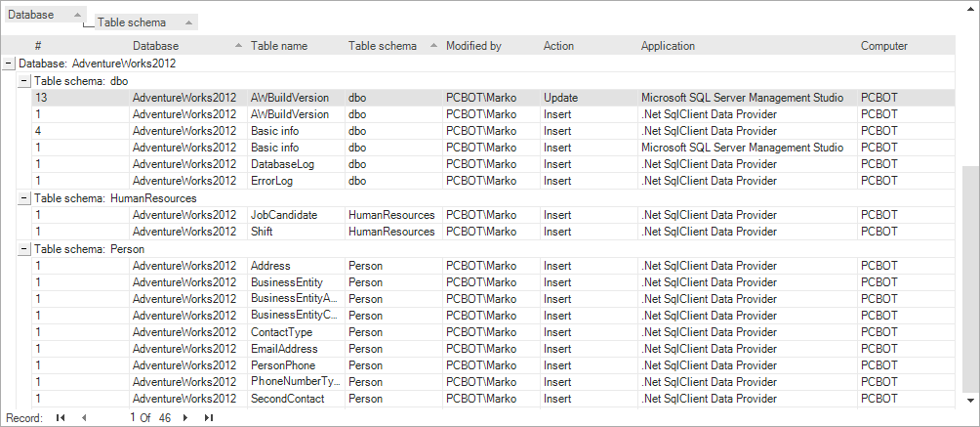Go to previous record in navigator
This screenshot has height=427, width=980.
(x=84, y=417)
